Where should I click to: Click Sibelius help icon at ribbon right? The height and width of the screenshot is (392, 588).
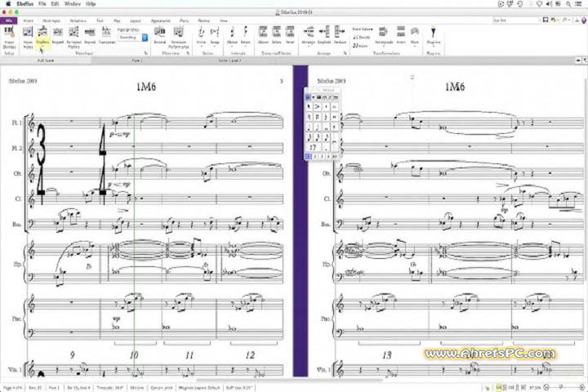[x=584, y=20]
